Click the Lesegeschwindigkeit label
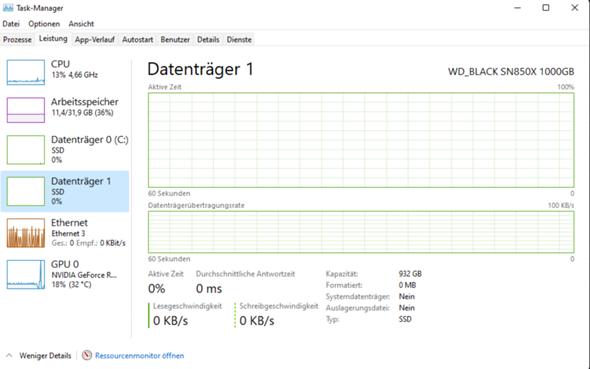590x369 pixels. point(187,306)
